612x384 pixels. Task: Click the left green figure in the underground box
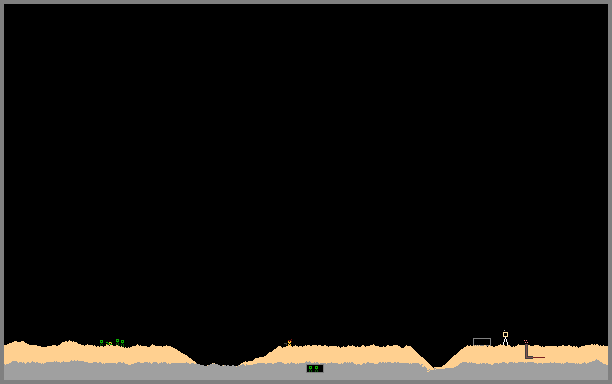pyautogui.click(x=310, y=368)
